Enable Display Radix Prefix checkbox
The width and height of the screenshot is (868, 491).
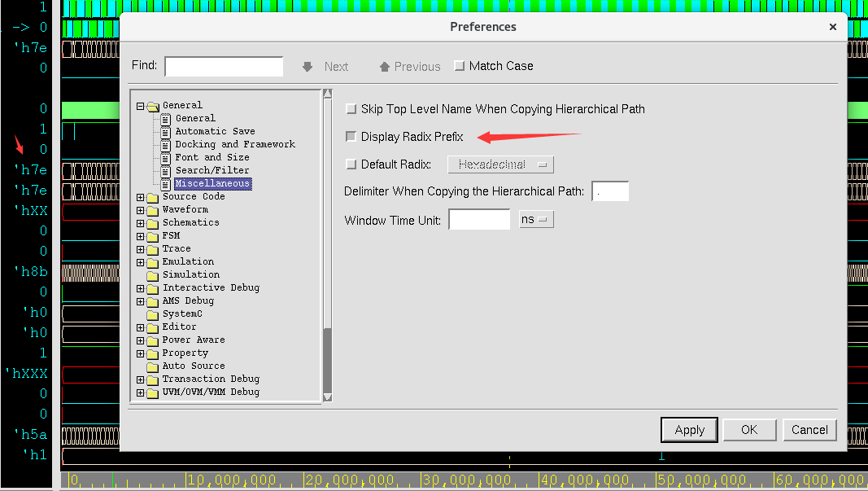351,137
